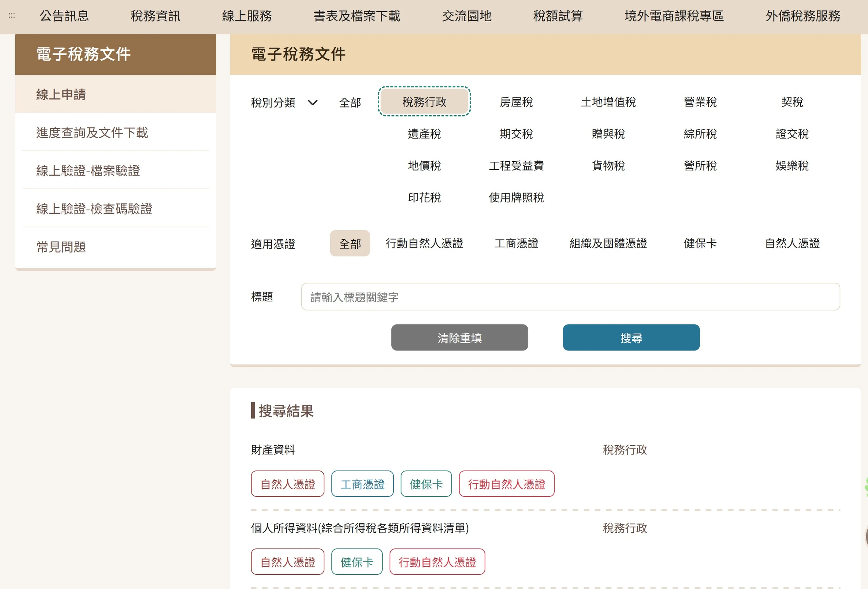Click the 清除重填 reset button
The image size is (868, 589).
pos(459,338)
